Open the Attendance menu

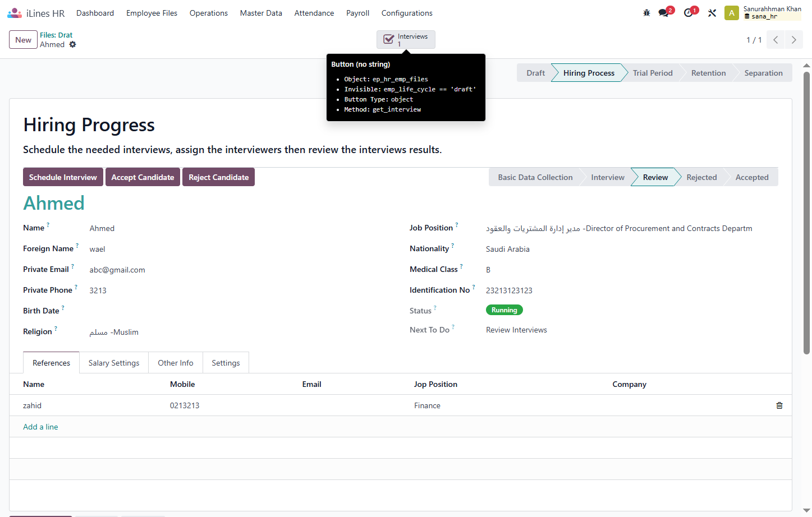point(314,13)
